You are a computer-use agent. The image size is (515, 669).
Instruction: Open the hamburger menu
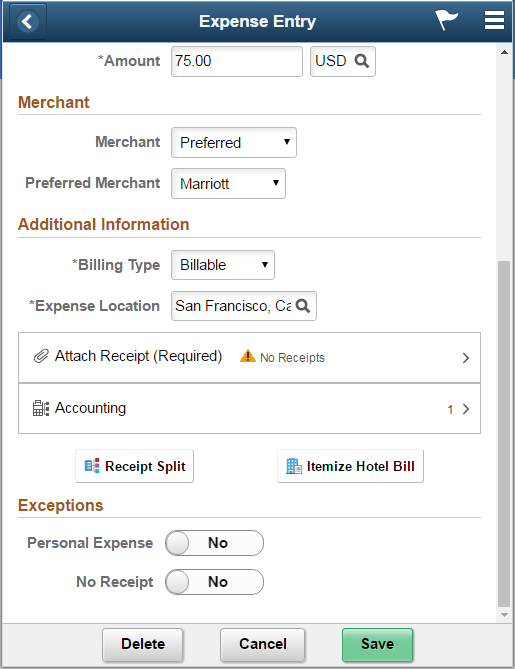(x=494, y=20)
